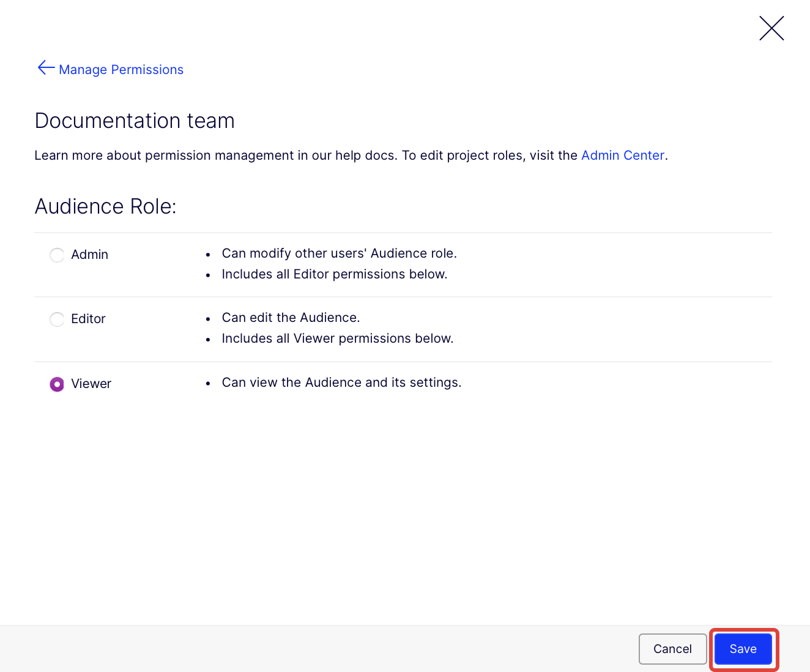This screenshot has height=672, width=810.
Task: Go back via the Manage Permissions link
Action: [x=121, y=70]
